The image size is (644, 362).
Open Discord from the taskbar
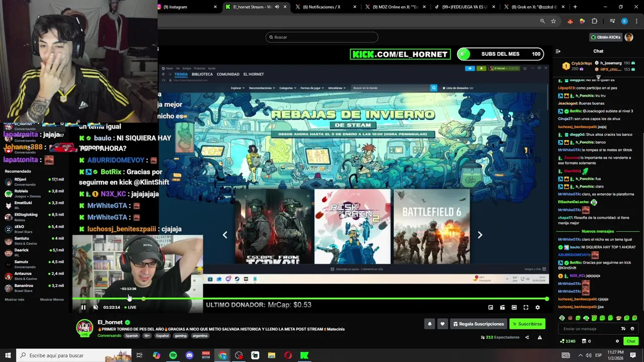(x=189, y=355)
